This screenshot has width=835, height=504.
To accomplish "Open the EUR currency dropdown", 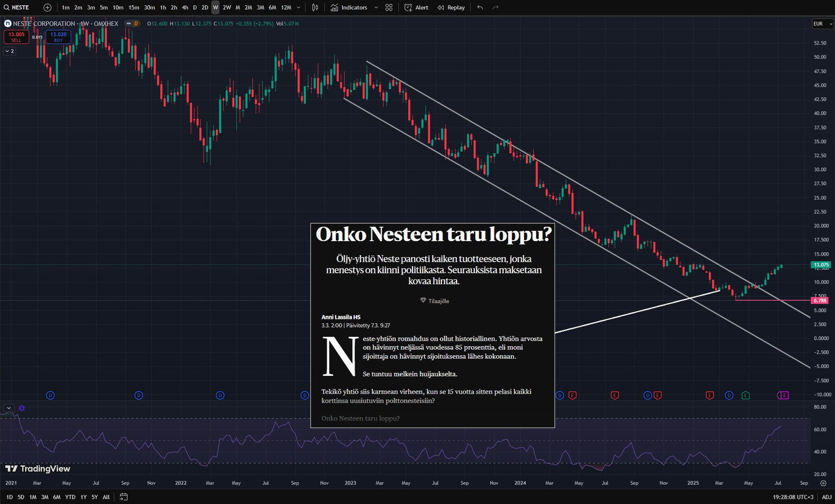I will (x=822, y=24).
